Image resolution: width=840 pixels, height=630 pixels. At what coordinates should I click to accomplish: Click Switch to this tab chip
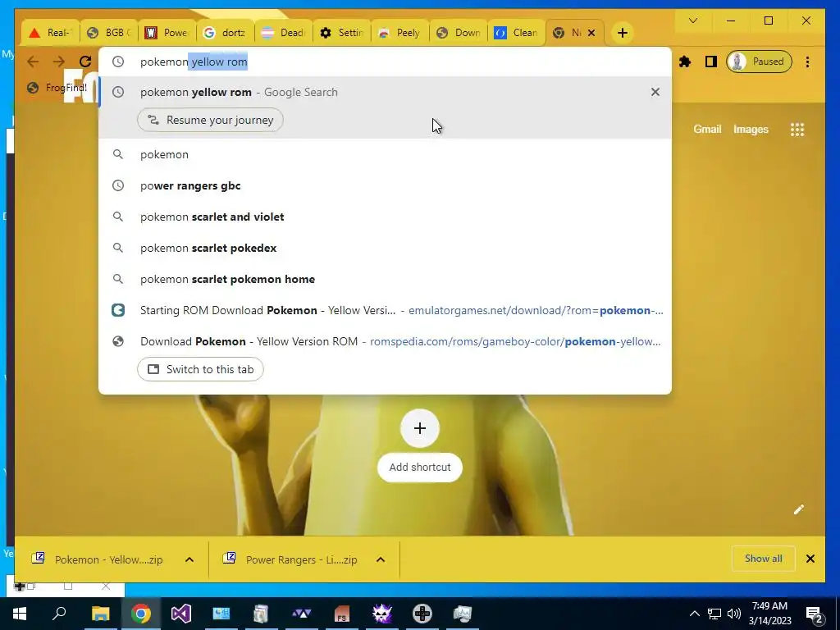pyautogui.click(x=200, y=369)
